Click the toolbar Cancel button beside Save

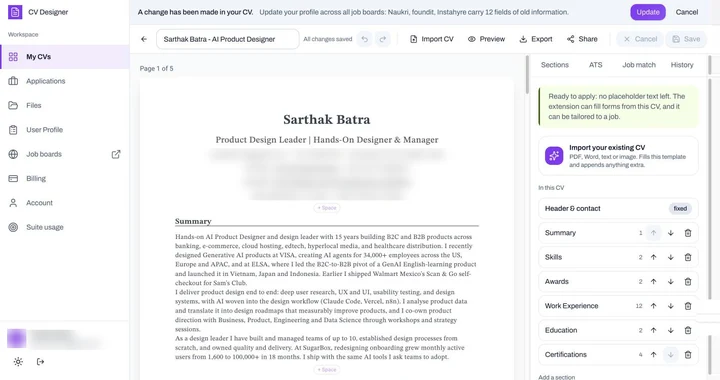pyautogui.click(x=640, y=39)
